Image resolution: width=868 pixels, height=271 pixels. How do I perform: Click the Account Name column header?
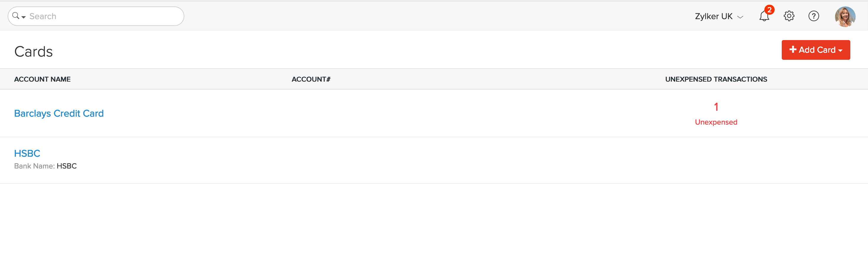point(42,79)
